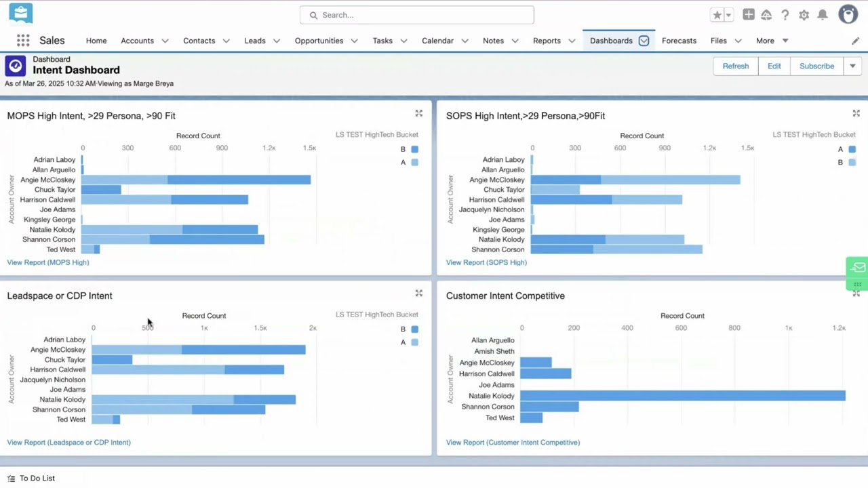
Task: Expand the Customer Intent Competitive chart
Action: point(856,293)
